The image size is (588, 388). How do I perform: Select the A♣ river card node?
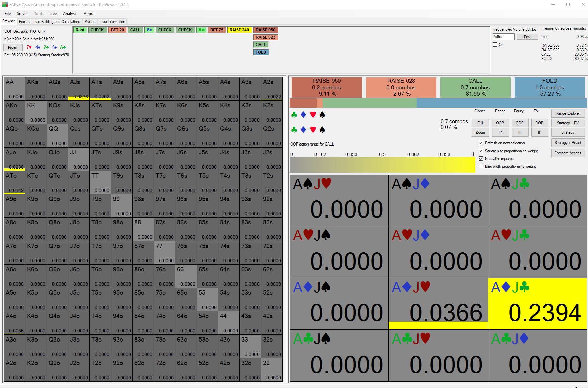(201, 30)
